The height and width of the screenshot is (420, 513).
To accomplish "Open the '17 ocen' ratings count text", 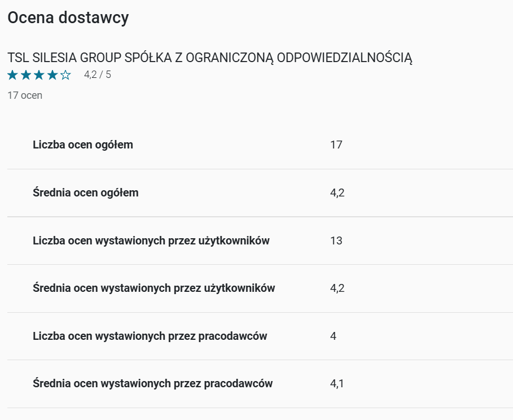I will [x=25, y=95].
